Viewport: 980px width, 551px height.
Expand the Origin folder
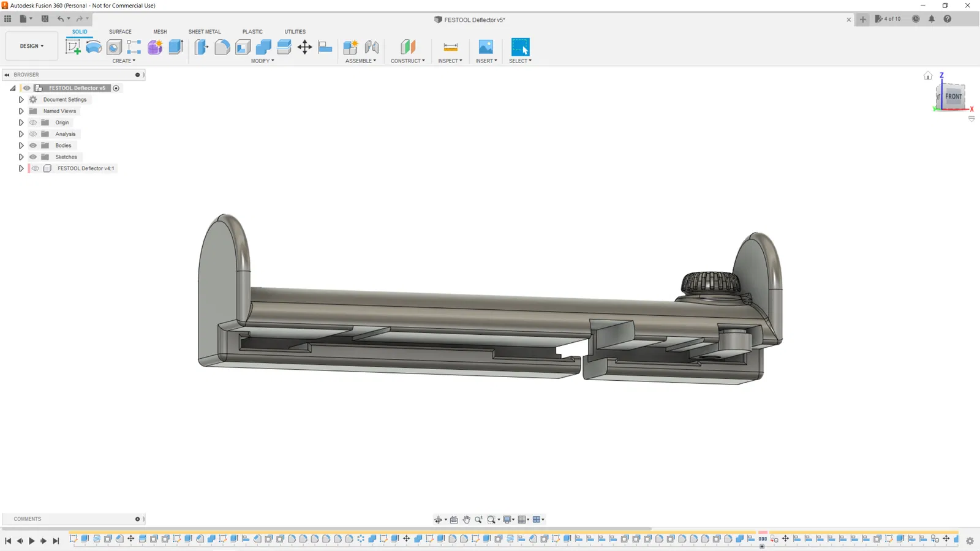(21, 122)
